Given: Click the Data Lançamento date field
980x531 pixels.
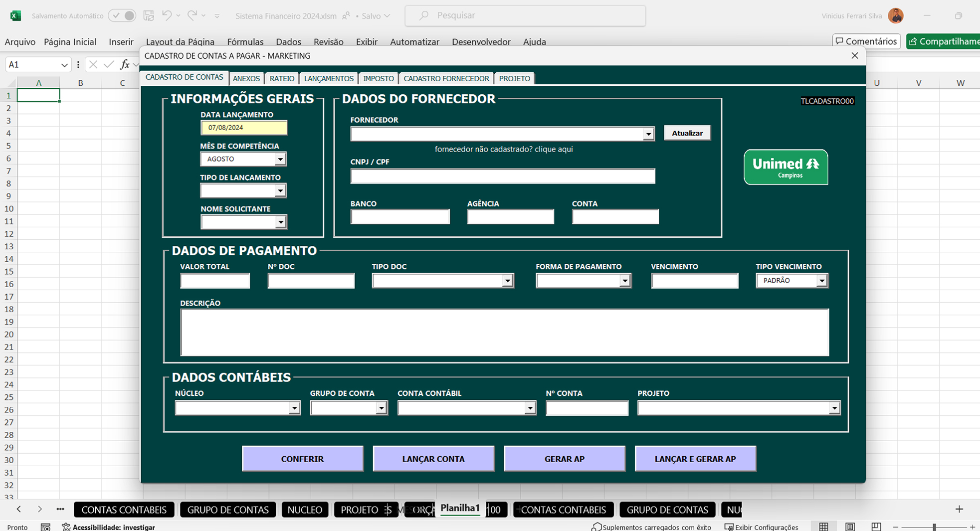Looking at the screenshot, I should coord(244,128).
